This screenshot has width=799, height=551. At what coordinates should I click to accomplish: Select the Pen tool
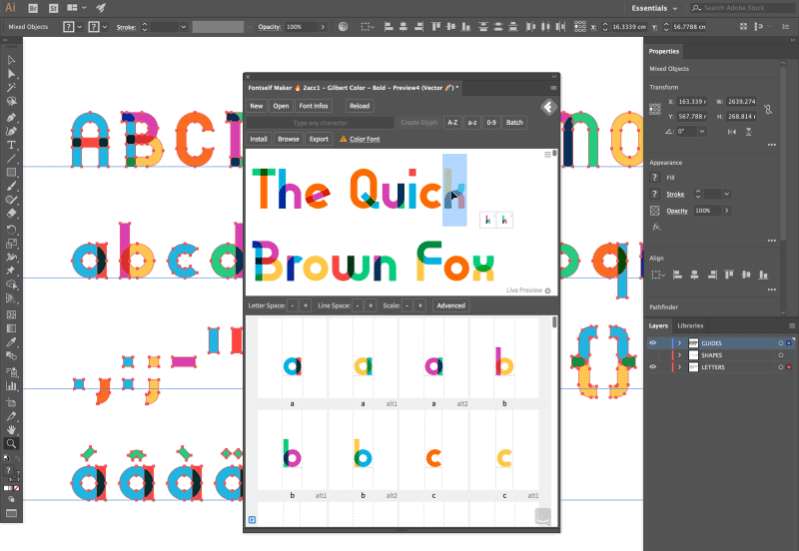click(x=11, y=117)
